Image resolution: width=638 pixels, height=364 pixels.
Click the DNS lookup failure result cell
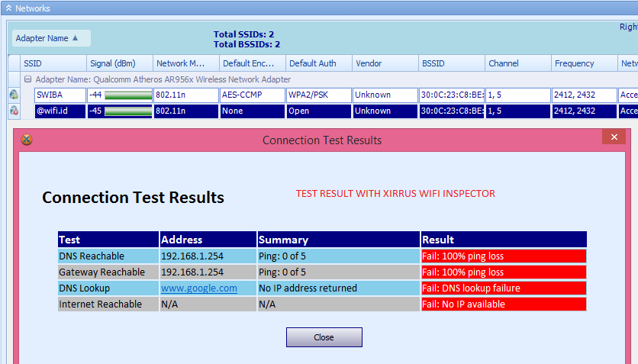[x=504, y=288]
